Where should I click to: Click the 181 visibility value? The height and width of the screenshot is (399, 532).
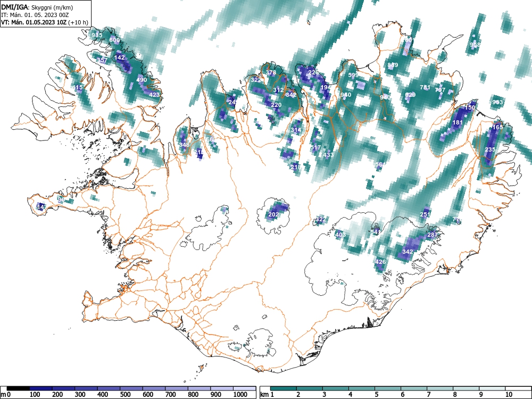click(x=458, y=122)
